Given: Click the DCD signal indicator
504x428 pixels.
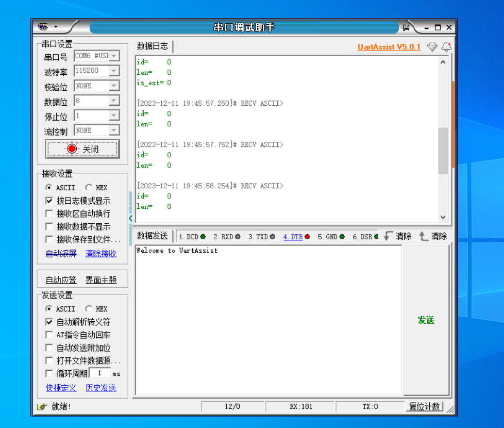Looking at the screenshot, I should [203, 237].
